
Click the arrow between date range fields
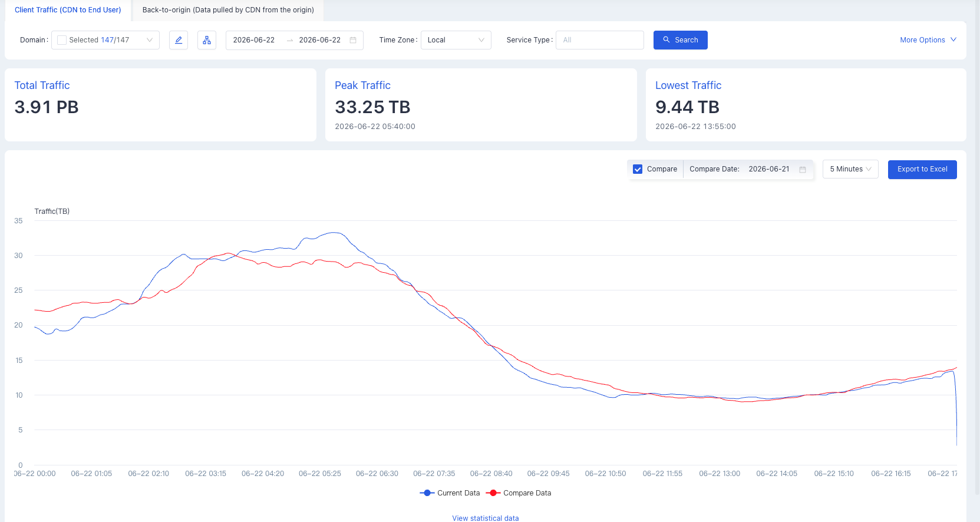[290, 40]
